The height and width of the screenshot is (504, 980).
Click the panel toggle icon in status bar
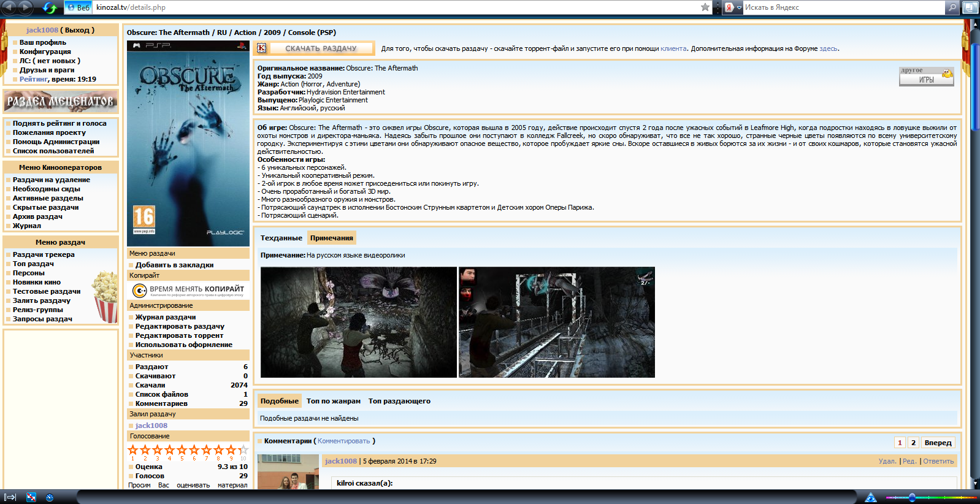(10, 497)
